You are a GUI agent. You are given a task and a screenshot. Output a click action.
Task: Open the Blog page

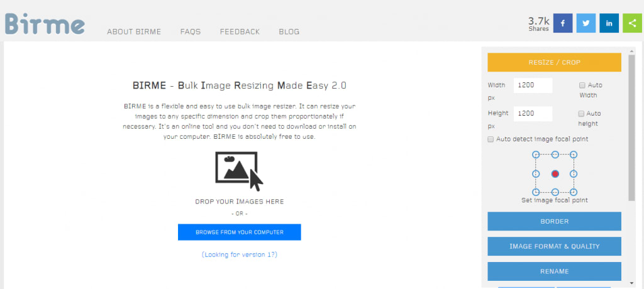[289, 31]
